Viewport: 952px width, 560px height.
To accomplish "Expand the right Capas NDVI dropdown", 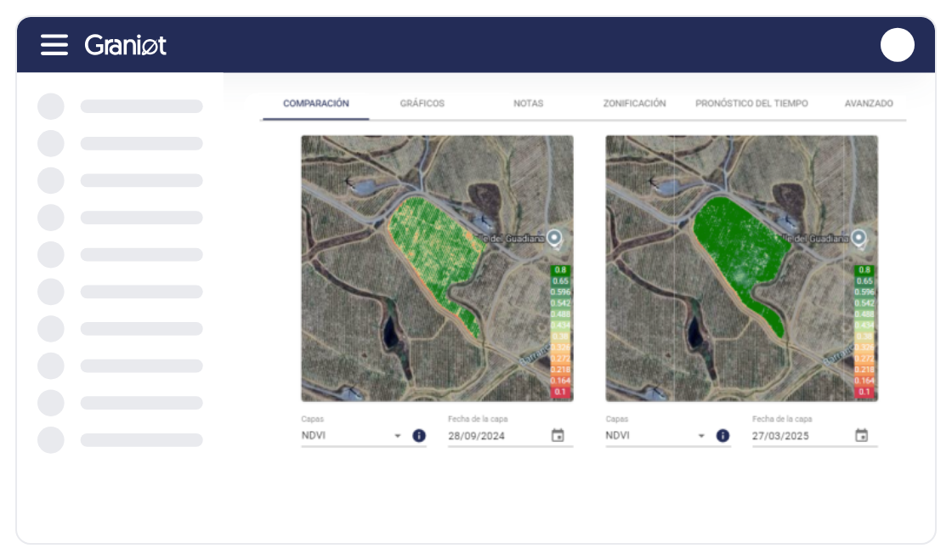I will (x=701, y=436).
